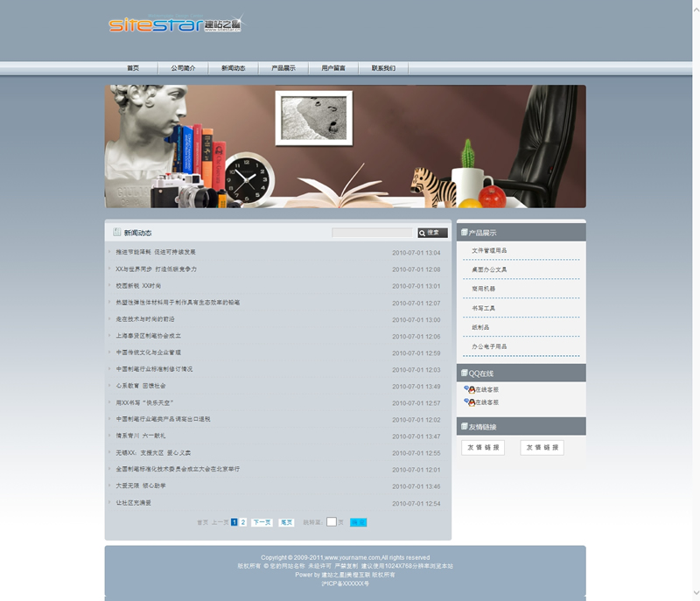Click the 新闻动态 section document icon
Image resolution: width=700 pixels, height=601 pixels.
pos(116,233)
